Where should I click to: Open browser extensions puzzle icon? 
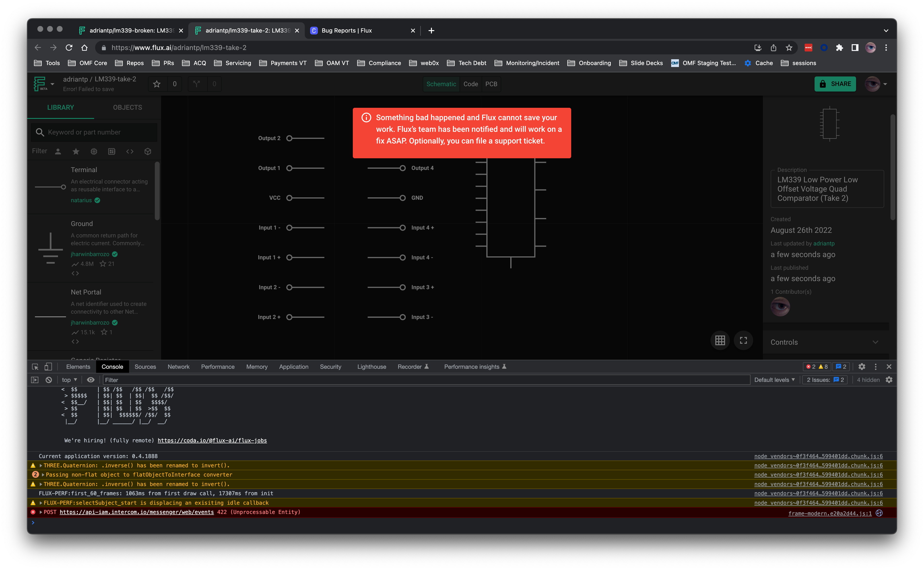839,48
